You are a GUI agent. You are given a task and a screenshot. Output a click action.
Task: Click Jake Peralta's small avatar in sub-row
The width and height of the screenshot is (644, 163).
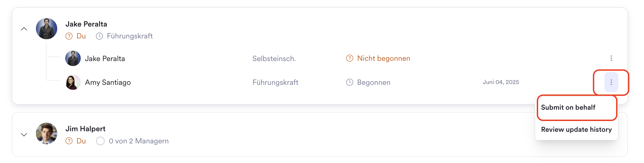(73, 58)
